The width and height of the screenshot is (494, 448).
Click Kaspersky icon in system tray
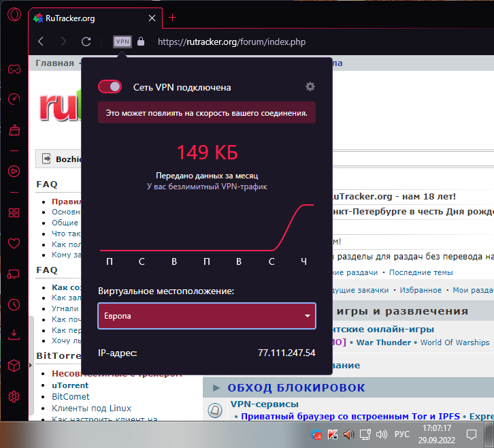332,435
